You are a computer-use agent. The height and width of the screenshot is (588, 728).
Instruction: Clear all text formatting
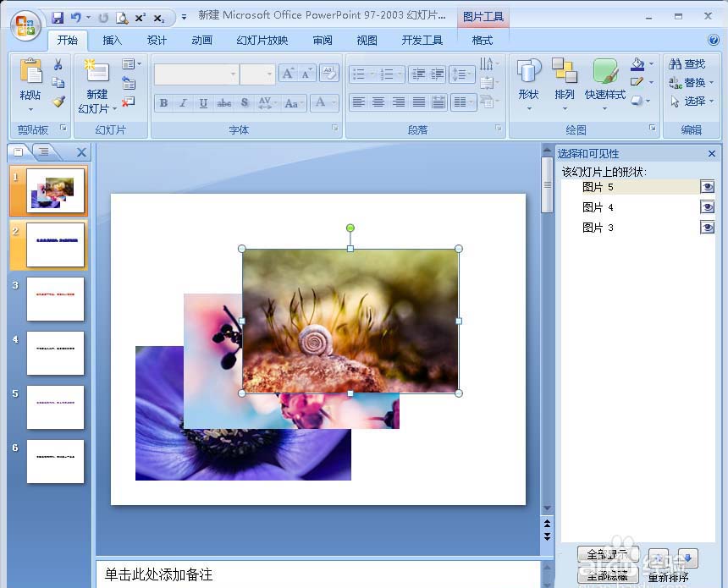(x=329, y=73)
